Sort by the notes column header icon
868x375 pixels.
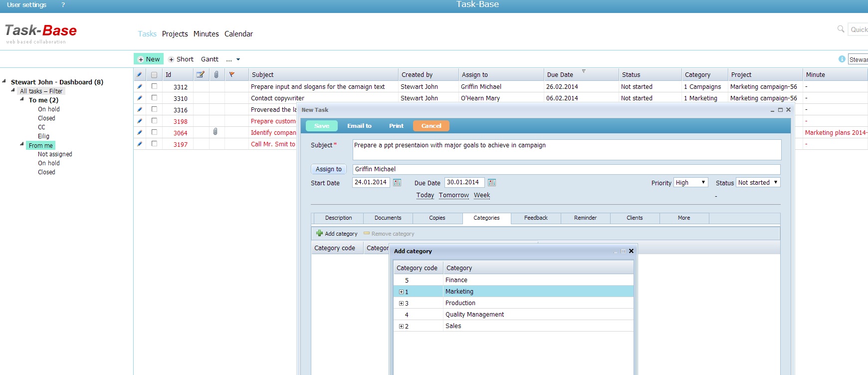point(201,74)
